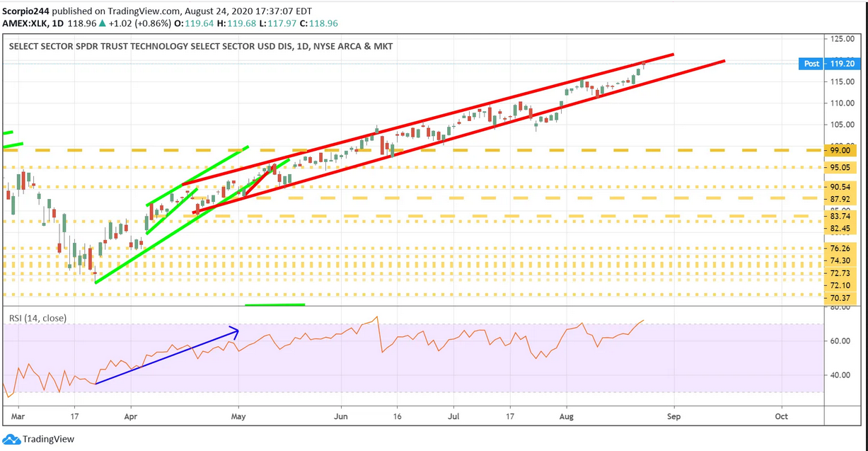Click the Apr date on time axis
Viewport: 868px width, 451px height.
130,416
